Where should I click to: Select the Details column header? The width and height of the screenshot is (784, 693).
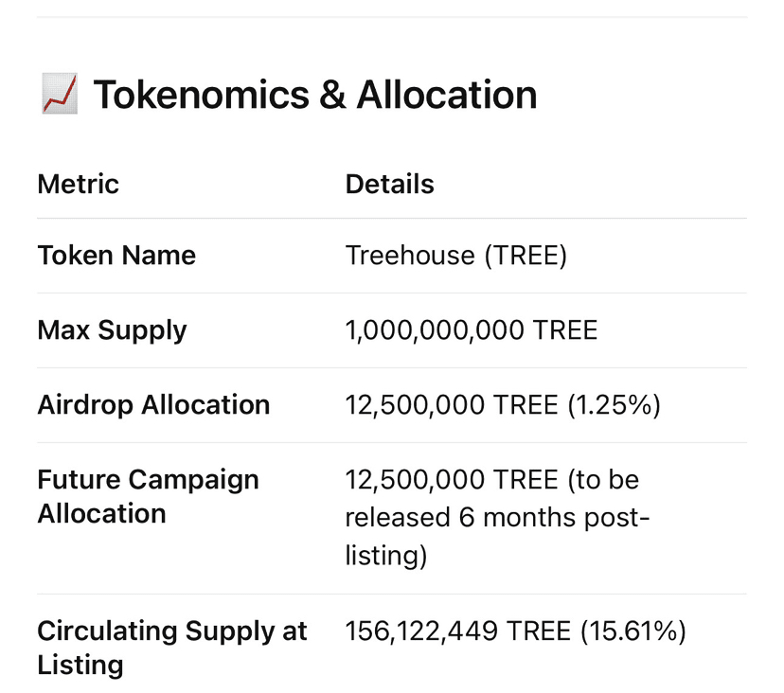click(x=389, y=184)
